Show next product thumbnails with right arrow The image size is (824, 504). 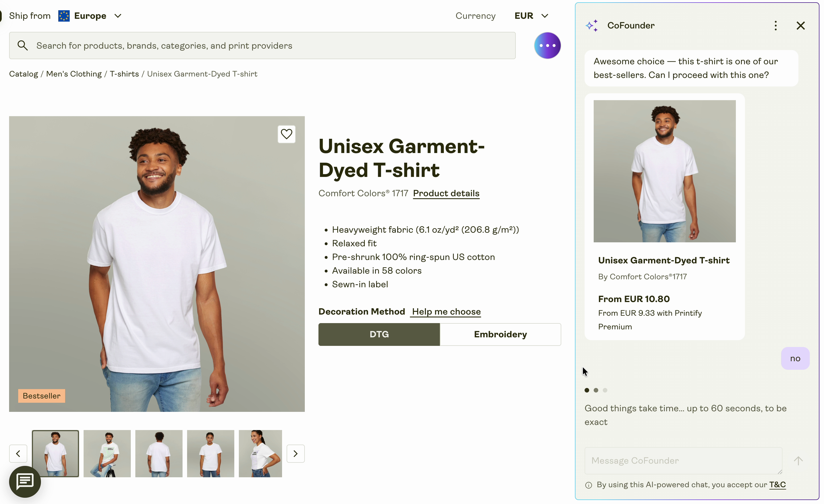click(x=295, y=453)
